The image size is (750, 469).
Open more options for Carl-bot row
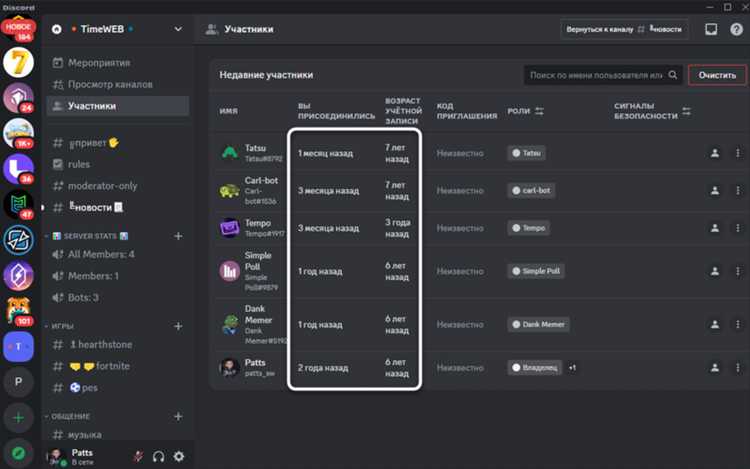click(738, 190)
